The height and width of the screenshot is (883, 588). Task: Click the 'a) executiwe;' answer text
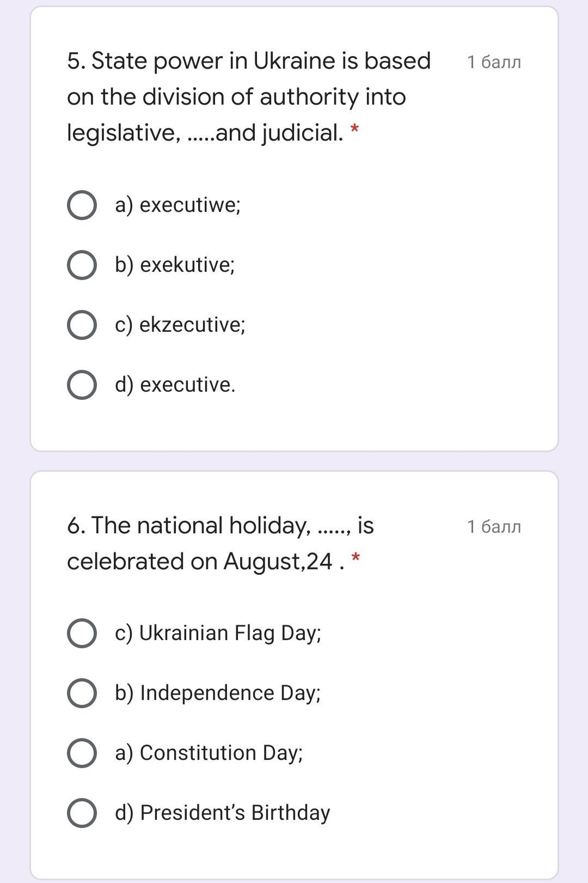click(x=177, y=205)
